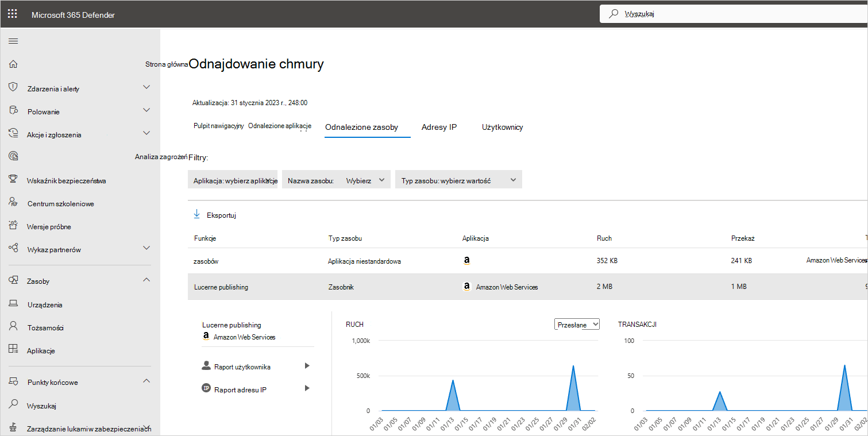Screen dimensions: 868x436
Task: Open the Nazwa zasobu filter dropdown
Action: click(337, 179)
